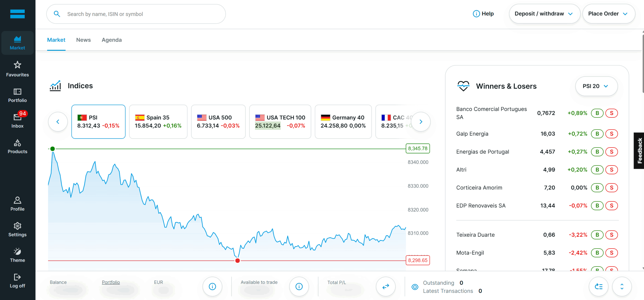Click the Log off icon

point(17,277)
